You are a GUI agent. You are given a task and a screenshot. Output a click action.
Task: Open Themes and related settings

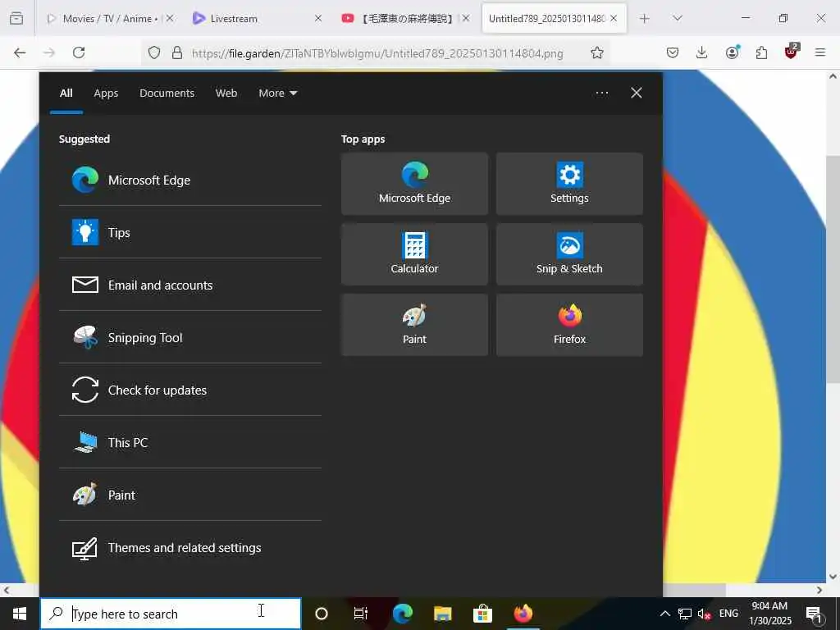point(190,547)
